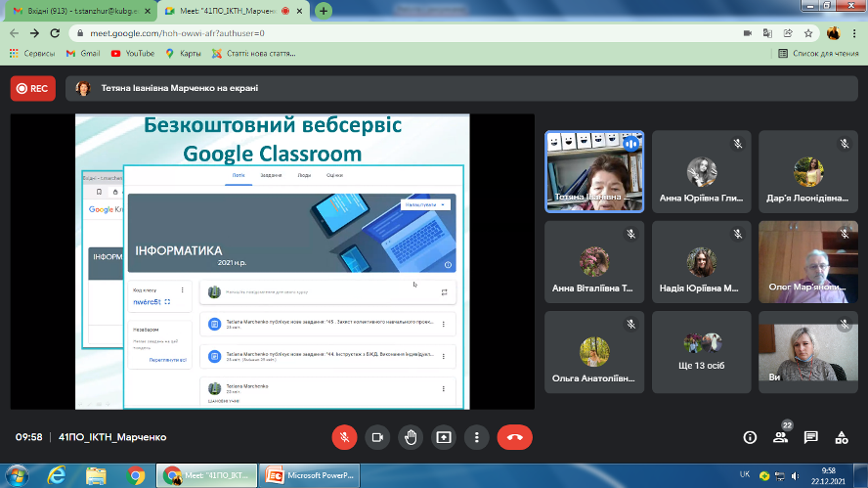Unmute the microphone in the call controls
Image resolution: width=868 pixels, height=488 pixels.
pyautogui.click(x=344, y=437)
